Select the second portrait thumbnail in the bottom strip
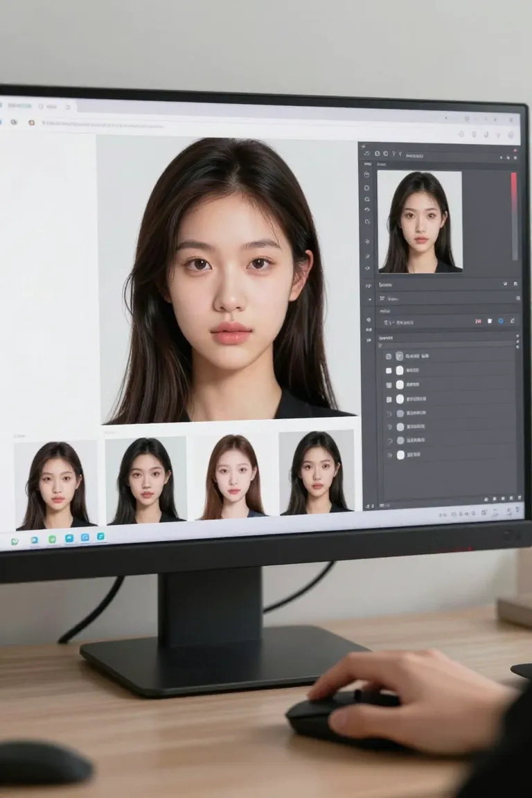Viewport: 532px width, 798px height. point(146,480)
